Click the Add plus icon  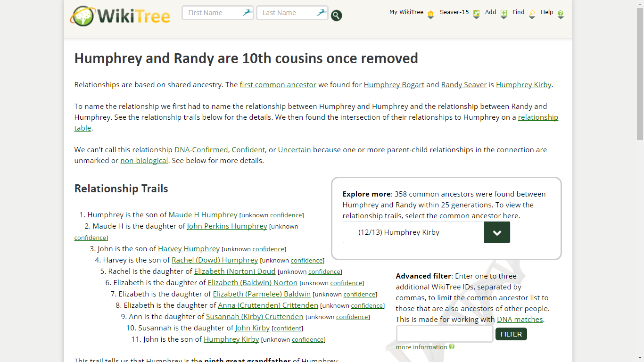(x=504, y=14)
